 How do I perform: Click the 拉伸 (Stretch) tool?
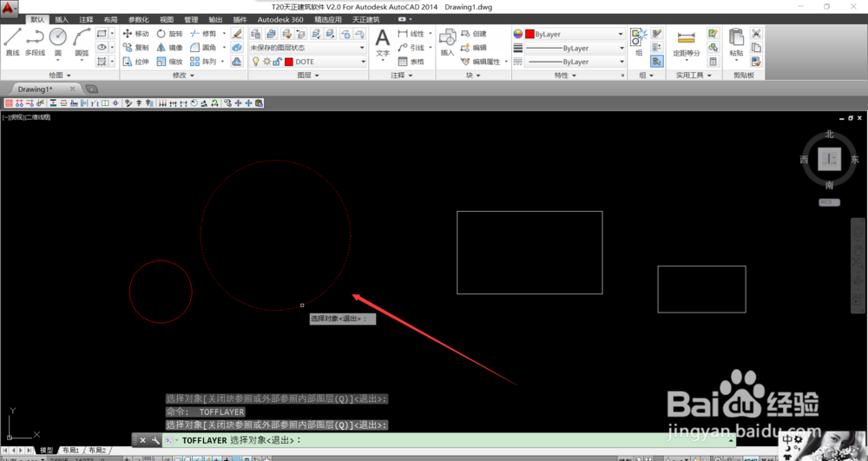pyautogui.click(x=135, y=62)
